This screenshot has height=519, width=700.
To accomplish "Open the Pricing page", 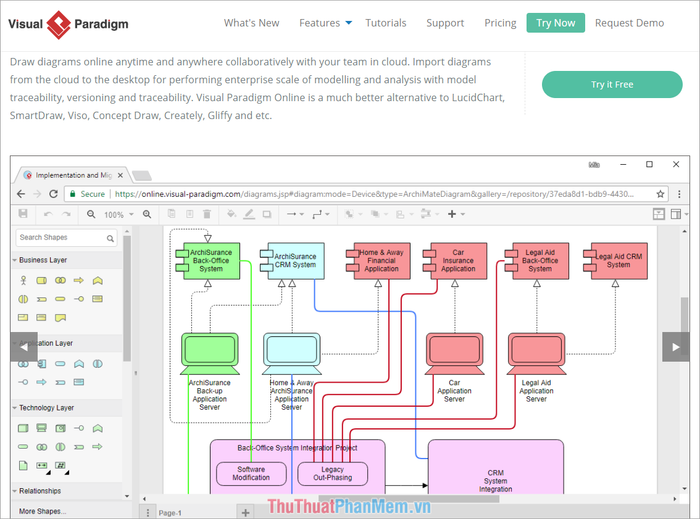I will point(500,23).
